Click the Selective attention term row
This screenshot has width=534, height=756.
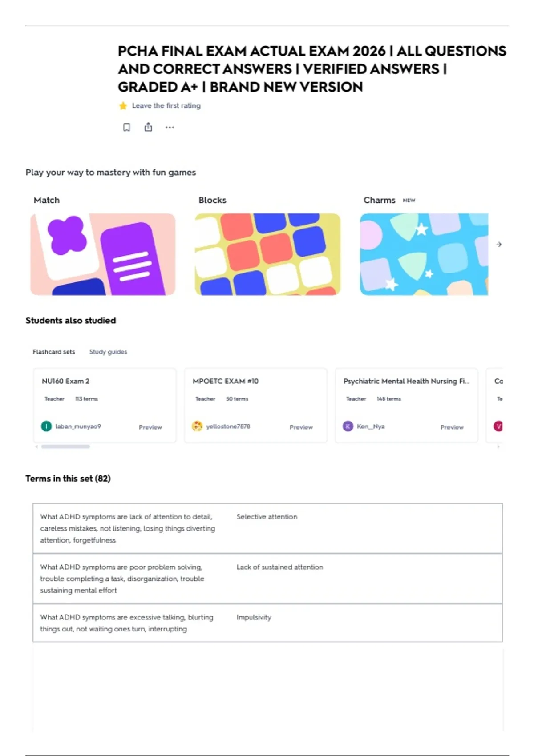coord(267,528)
